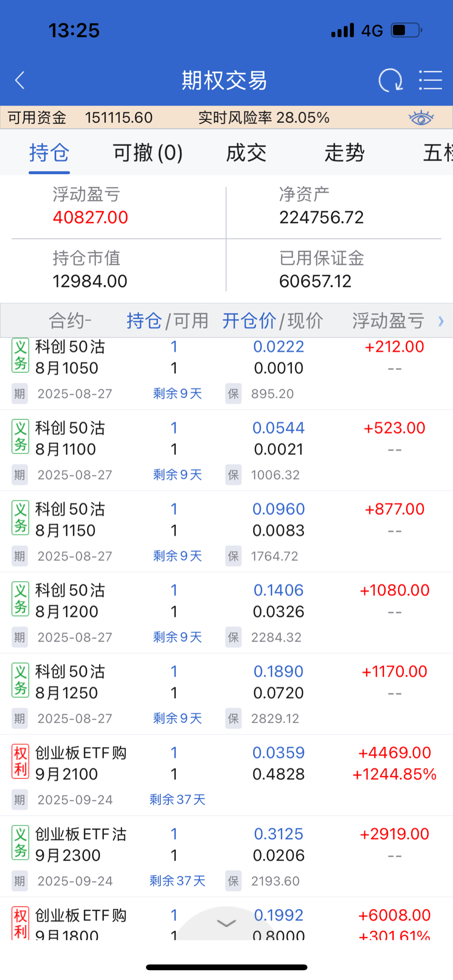Viewport: 453px width, 980px height.
Task: Open the list menu icon
Action: click(x=430, y=80)
